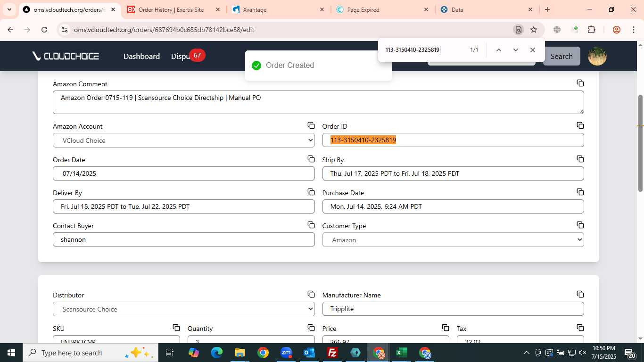Close the active oms.vcloudtech.org tab
644x362 pixels.
[113, 9]
